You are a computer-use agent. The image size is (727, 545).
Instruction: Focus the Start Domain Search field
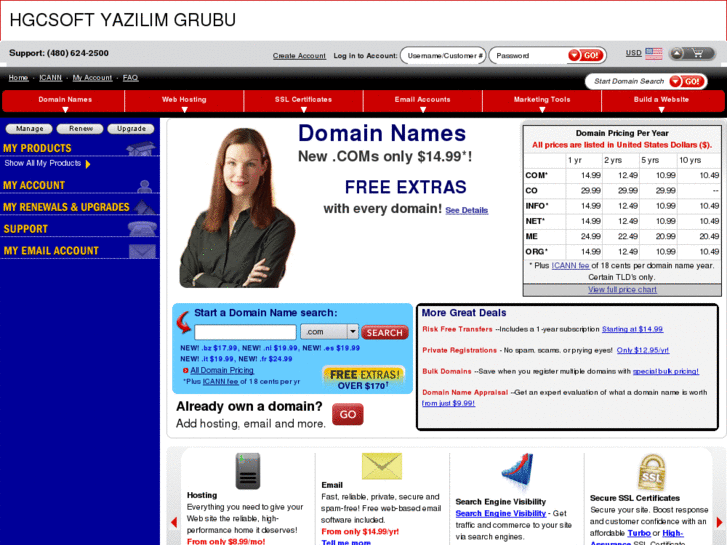pyautogui.click(x=628, y=82)
